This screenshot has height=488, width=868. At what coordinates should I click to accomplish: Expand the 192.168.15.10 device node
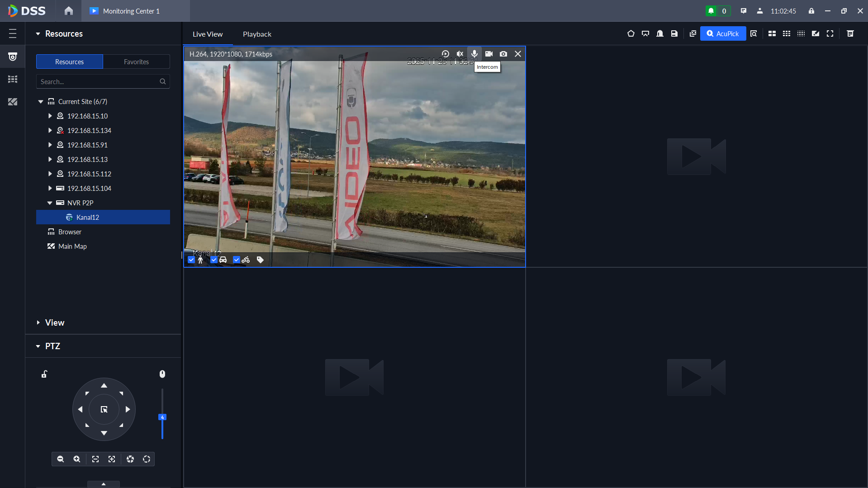point(50,116)
